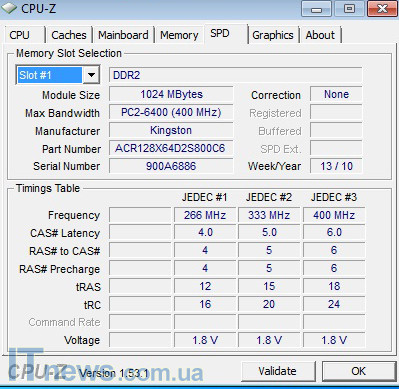The width and height of the screenshot is (399, 389).
Task: Open the Caches tab
Action: click(x=69, y=35)
